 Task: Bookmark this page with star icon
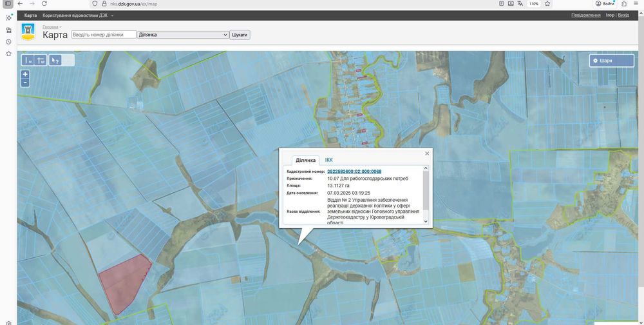pos(547,3)
